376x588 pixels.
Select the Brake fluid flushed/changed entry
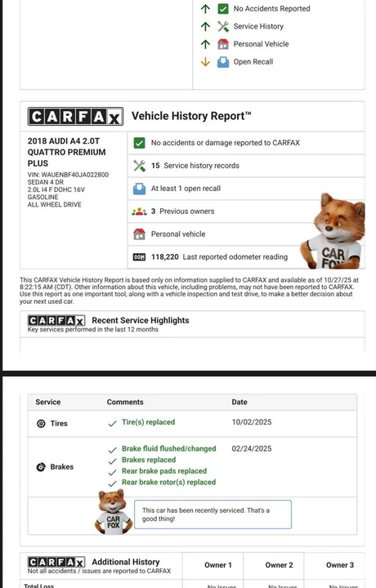tap(162, 449)
